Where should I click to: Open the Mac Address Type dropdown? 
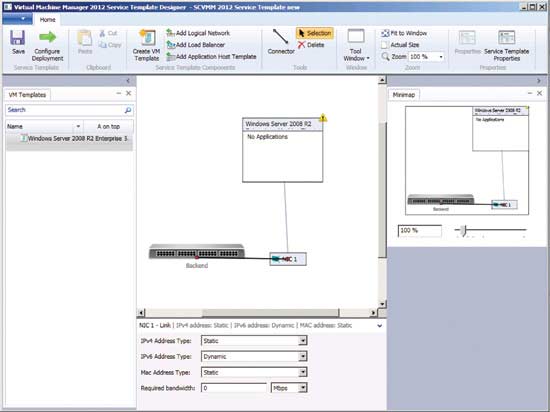302,372
